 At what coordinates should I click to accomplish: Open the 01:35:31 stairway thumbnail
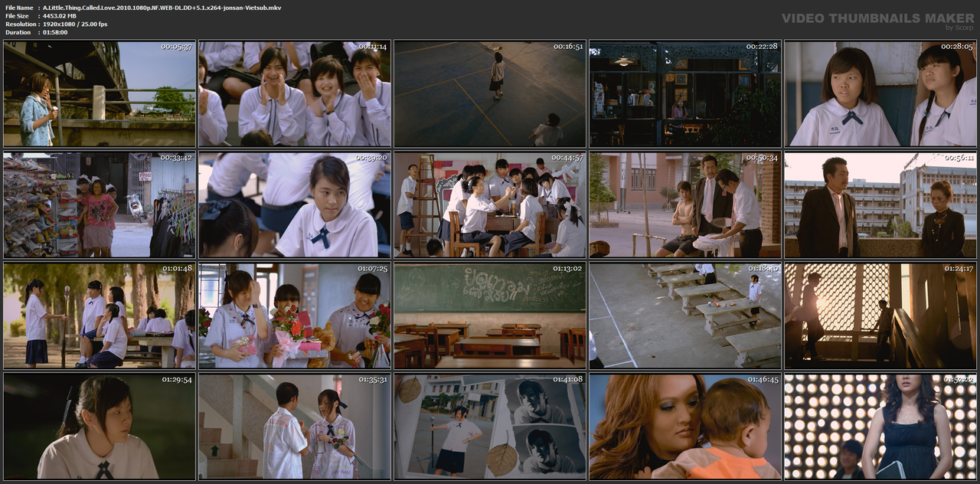[295, 427]
